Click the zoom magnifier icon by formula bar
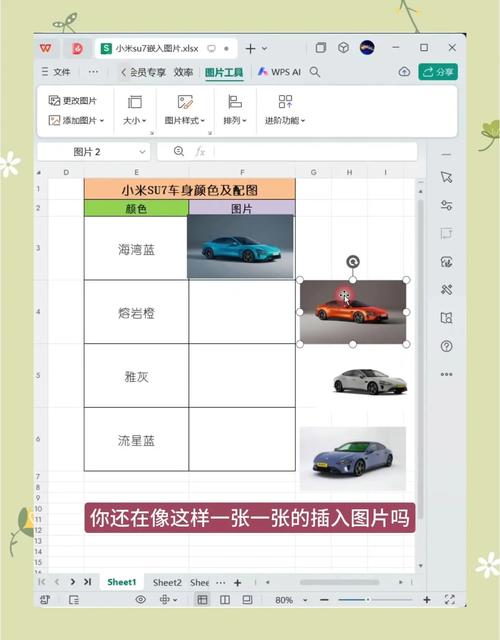The image size is (500, 640). pos(178,151)
